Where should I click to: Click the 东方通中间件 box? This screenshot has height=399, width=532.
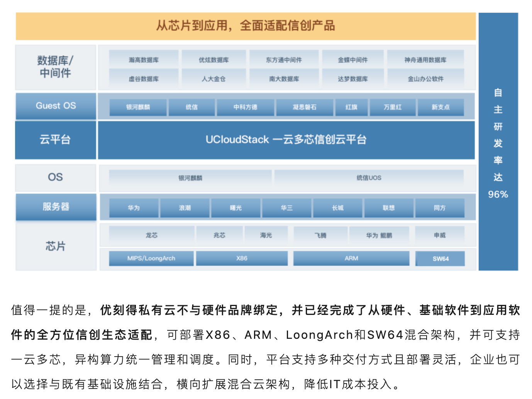coord(284,60)
